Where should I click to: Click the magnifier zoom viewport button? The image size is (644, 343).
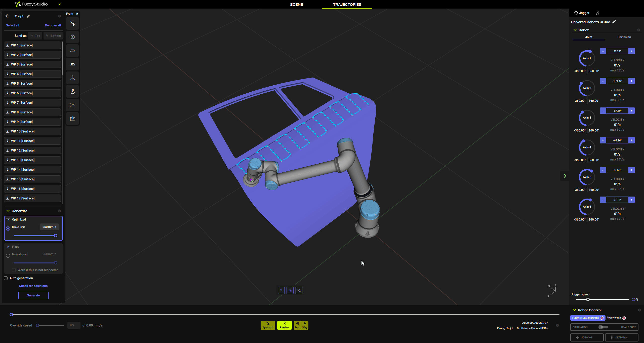point(281,290)
